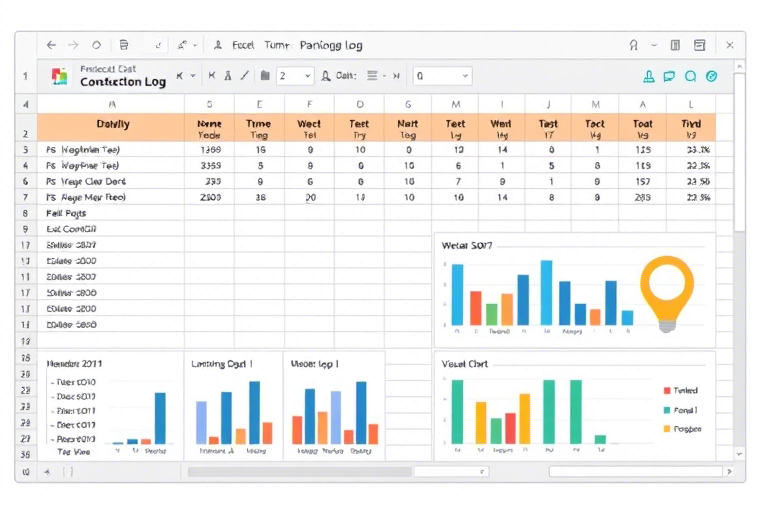This screenshot has height=512, width=768.
Task: Select the Veuel Chrt bar chart
Action: click(x=575, y=406)
